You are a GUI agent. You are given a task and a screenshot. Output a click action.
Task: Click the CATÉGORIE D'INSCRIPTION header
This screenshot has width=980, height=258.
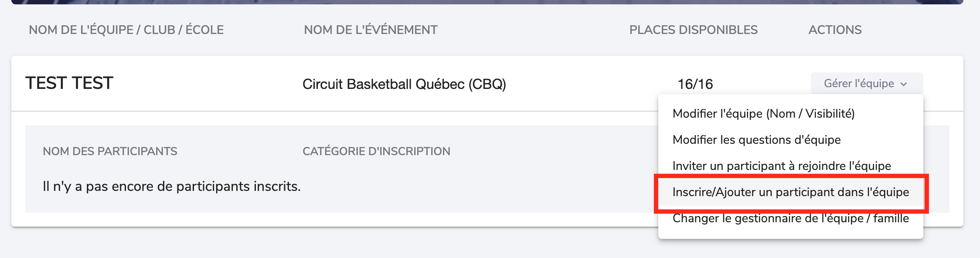(x=376, y=151)
